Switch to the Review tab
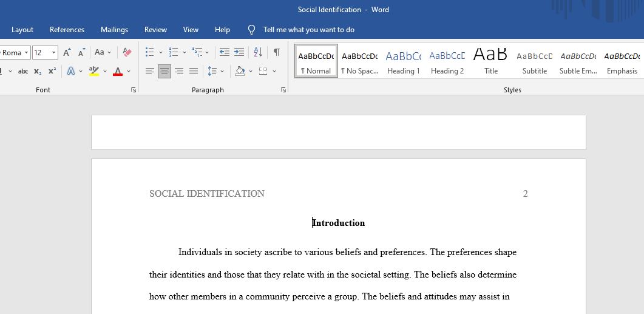Image resolution: width=644 pixels, height=314 pixels. pos(155,30)
